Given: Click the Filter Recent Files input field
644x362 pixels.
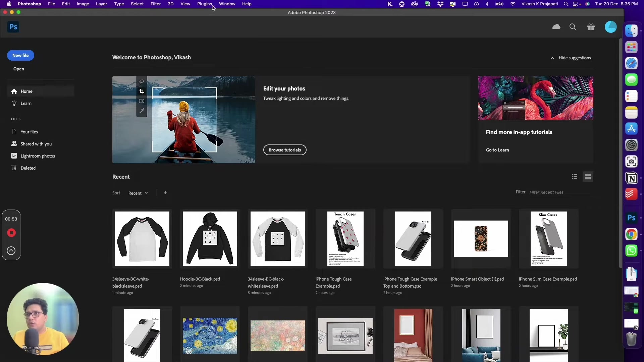Looking at the screenshot, I should coord(560,192).
